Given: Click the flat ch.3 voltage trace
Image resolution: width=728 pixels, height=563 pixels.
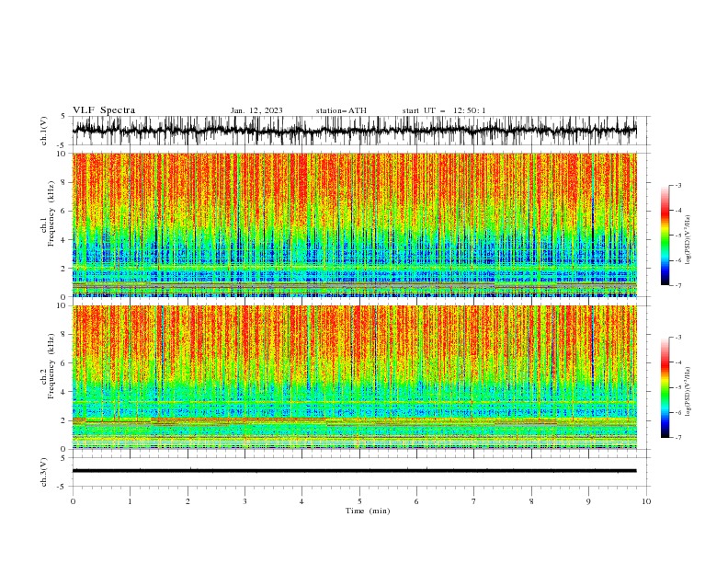Looking at the screenshot, I should point(354,471).
